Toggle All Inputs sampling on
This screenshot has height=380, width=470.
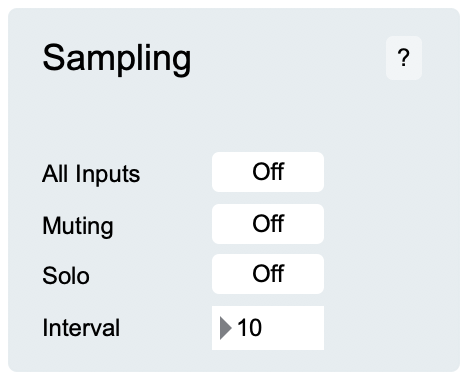268,172
